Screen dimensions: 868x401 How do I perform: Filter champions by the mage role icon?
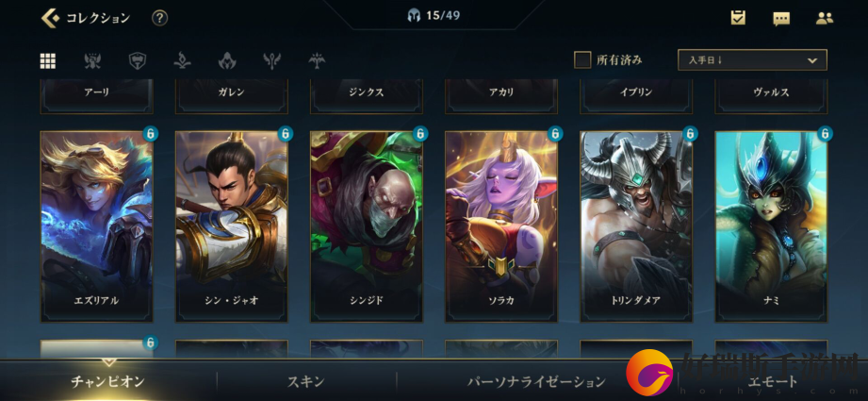[x=182, y=61]
